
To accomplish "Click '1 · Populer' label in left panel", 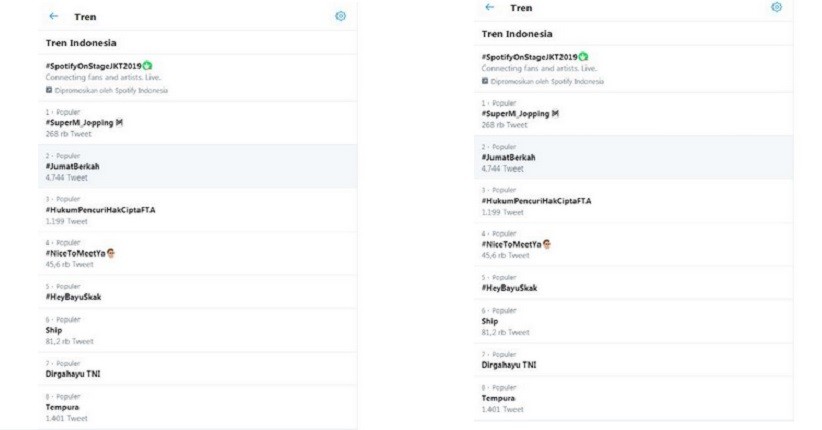I will coord(62,112).
